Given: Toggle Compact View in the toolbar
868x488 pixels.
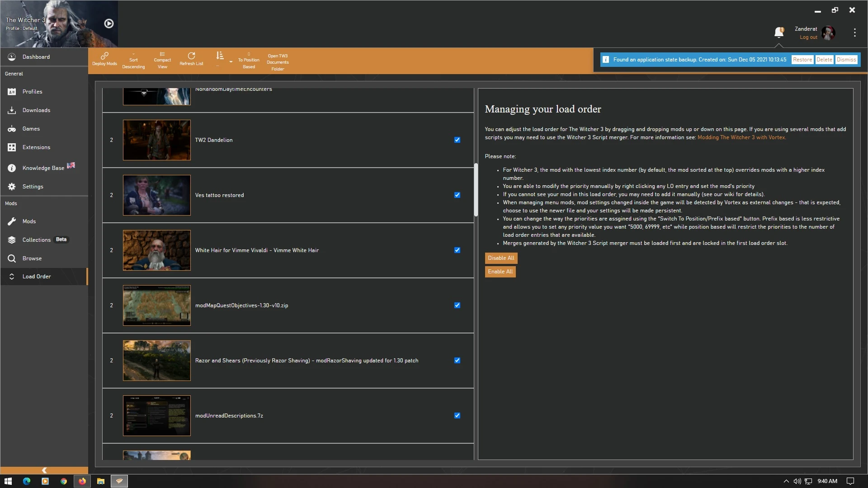Looking at the screenshot, I should click(162, 61).
